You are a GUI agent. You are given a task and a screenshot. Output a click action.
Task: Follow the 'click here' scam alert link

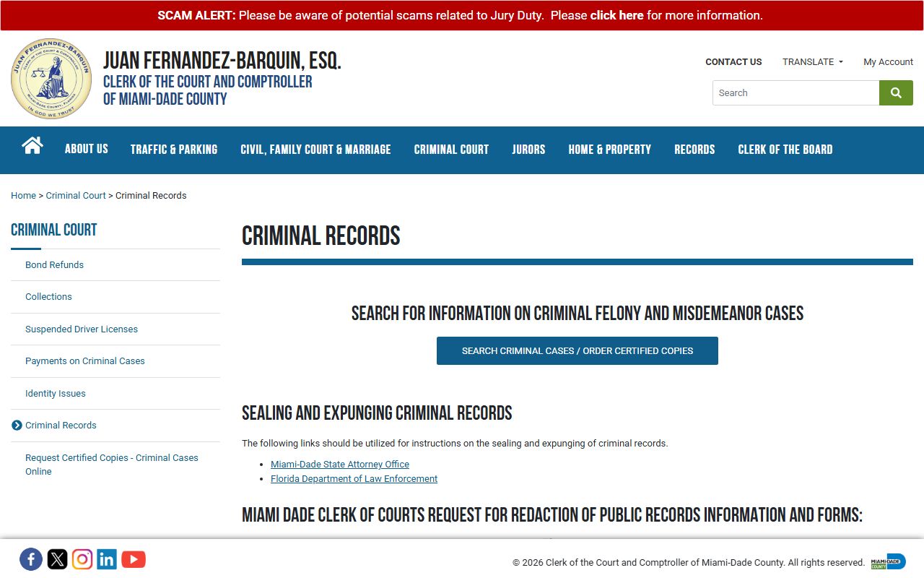point(616,15)
